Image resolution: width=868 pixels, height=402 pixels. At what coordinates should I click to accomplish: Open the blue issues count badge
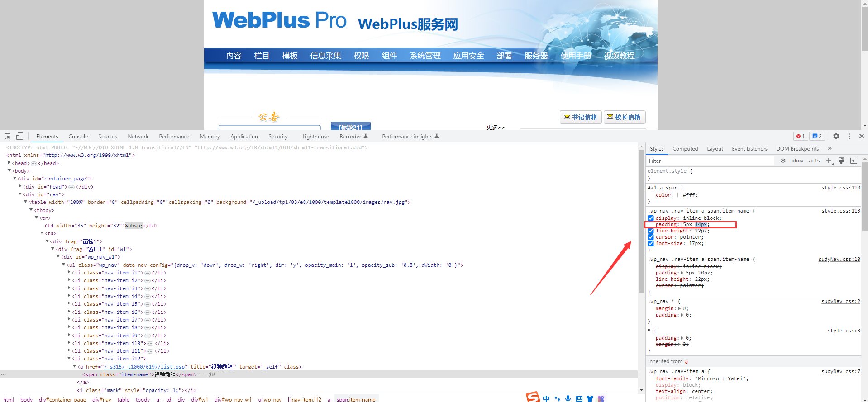point(817,136)
